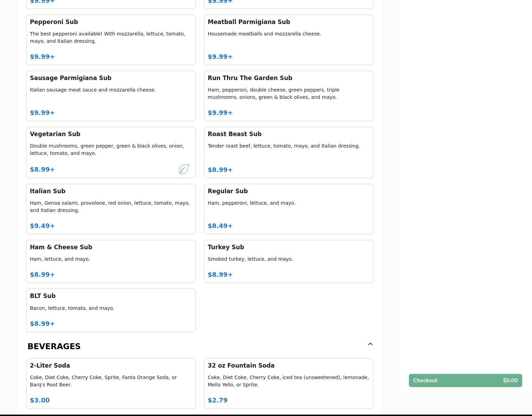This screenshot has height=416, width=532.
Task: Select the Meatball Parmigiana Sub item
Action: tap(289, 40)
